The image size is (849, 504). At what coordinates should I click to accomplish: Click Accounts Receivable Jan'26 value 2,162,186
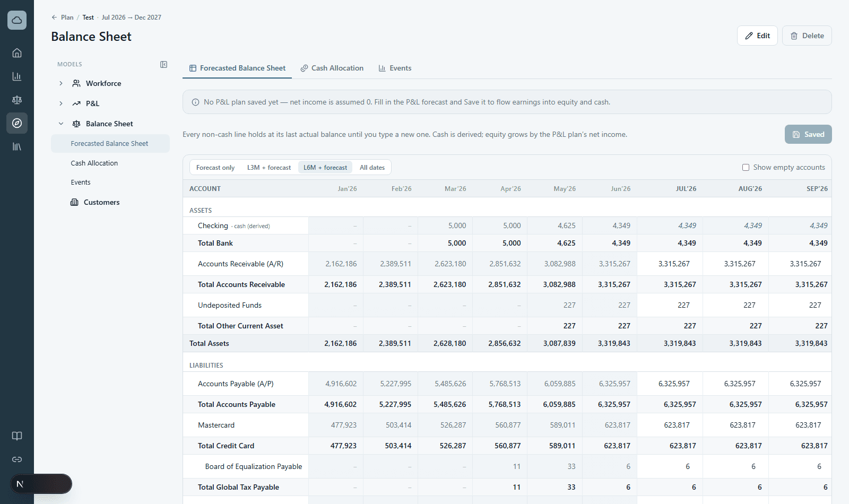(341, 264)
